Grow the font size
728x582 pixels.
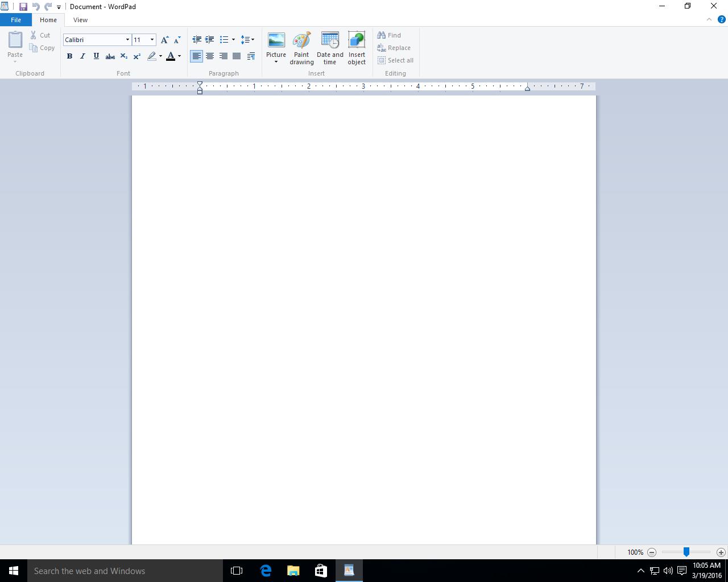(164, 40)
